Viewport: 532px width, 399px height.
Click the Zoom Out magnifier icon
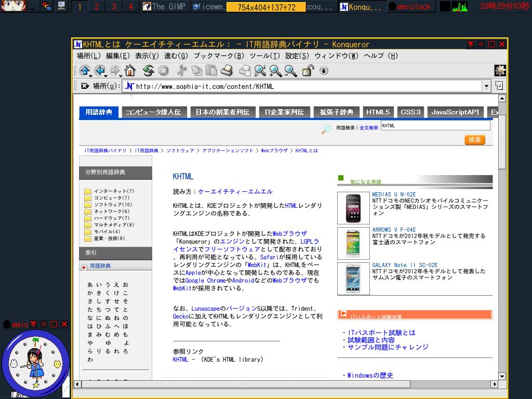click(x=290, y=71)
